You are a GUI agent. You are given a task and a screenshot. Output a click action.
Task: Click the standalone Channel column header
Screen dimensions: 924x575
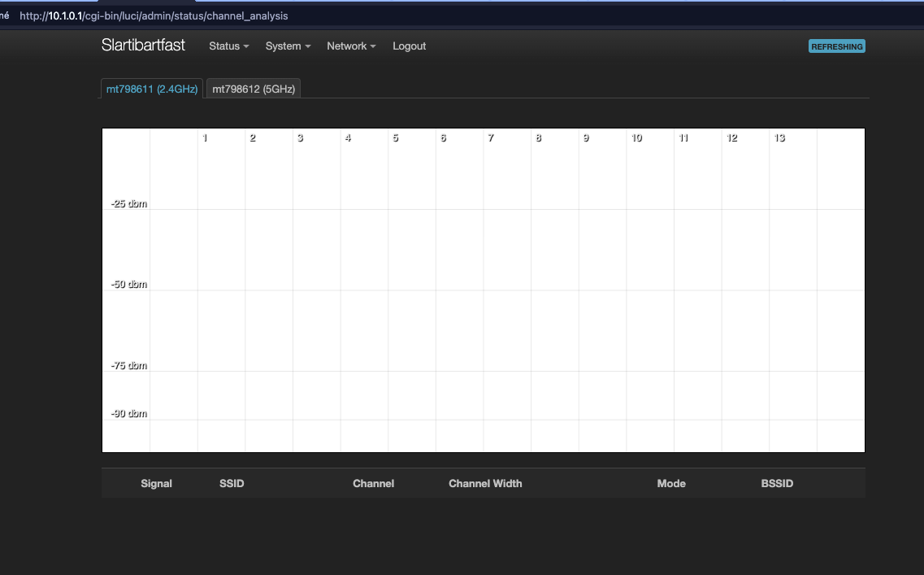[373, 483]
